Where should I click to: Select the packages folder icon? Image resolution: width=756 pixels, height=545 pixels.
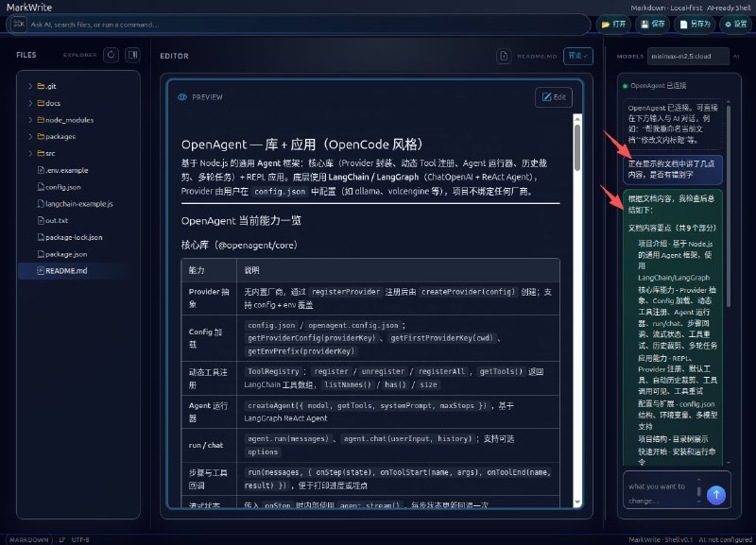click(41, 136)
